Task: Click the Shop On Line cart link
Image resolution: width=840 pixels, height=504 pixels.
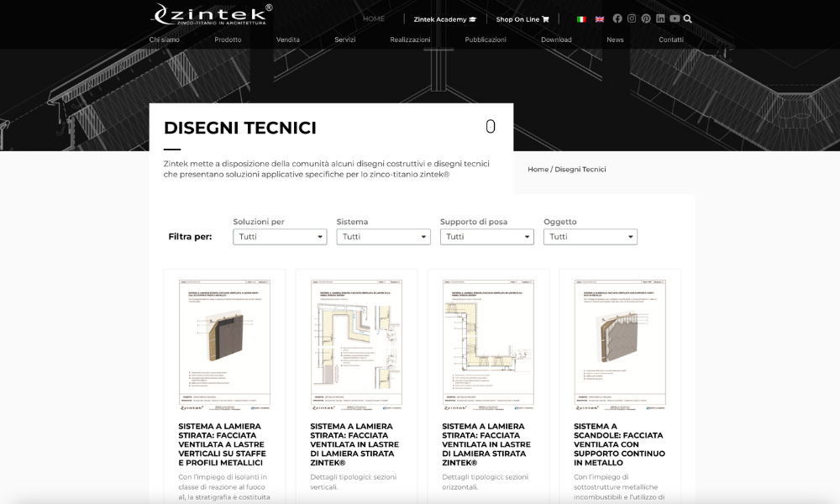Action: pyautogui.click(x=522, y=19)
